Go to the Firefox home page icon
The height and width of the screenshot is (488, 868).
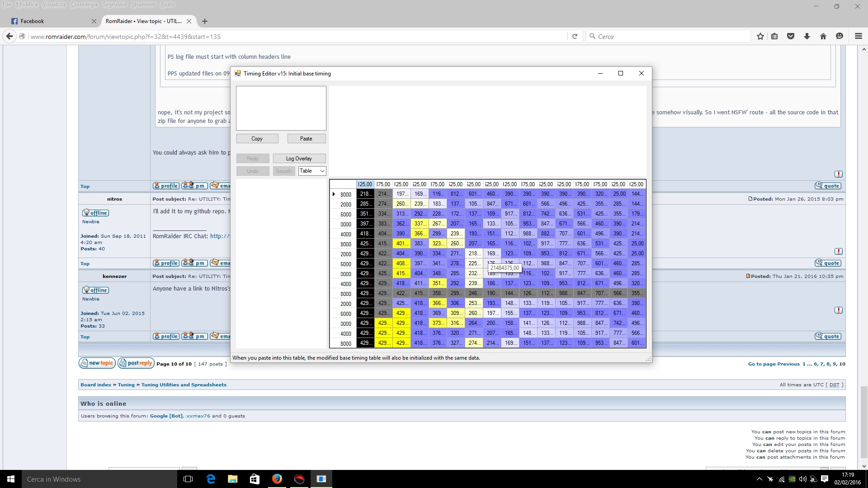(x=823, y=37)
